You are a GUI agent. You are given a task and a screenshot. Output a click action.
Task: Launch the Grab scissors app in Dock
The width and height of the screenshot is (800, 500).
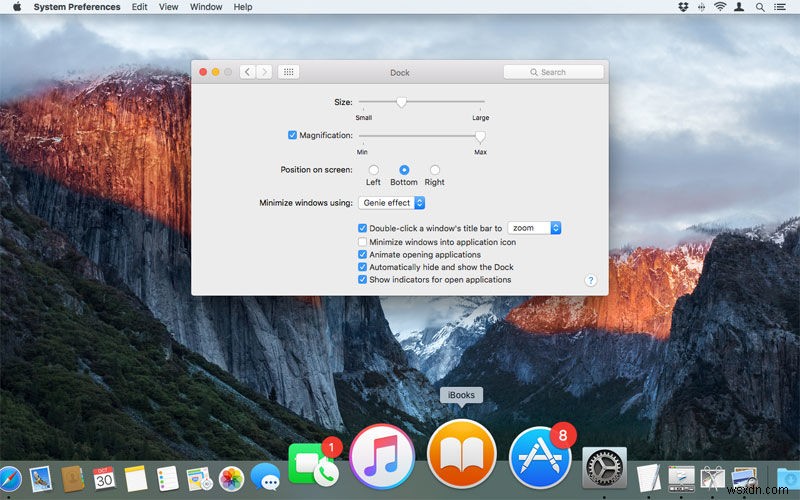(x=713, y=479)
